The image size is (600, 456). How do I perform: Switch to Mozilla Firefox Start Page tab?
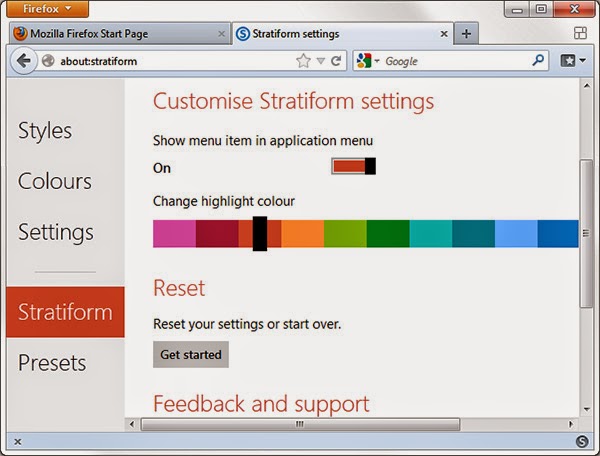(120, 34)
